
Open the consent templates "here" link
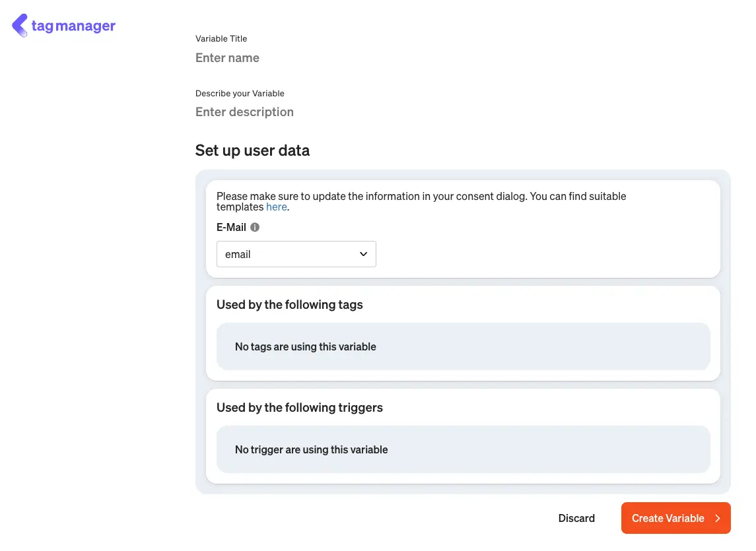(276, 207)
